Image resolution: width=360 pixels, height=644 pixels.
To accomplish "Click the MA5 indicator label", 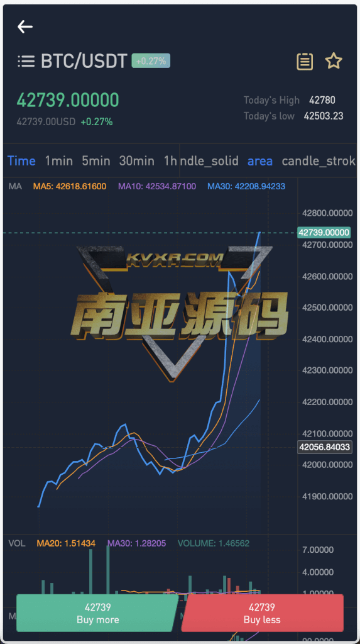I will [x=70, y=186].
